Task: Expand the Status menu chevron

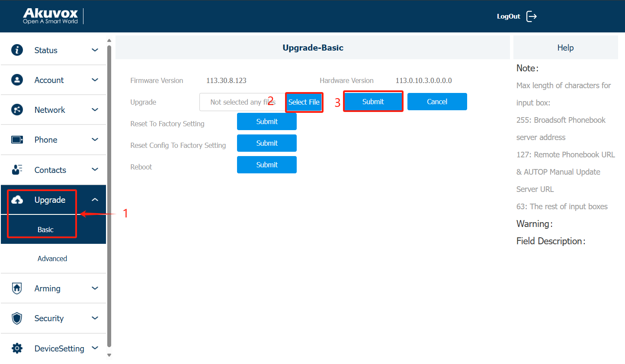Action: 95,50
